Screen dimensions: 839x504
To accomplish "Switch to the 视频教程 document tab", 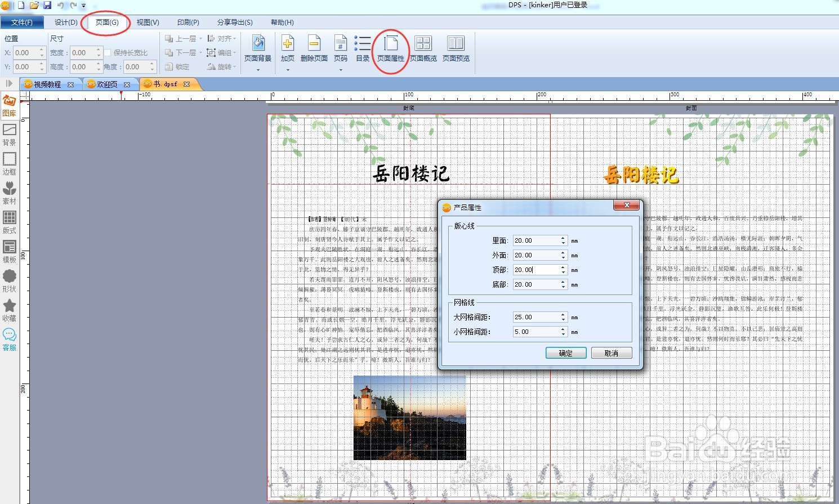I will click(47, 84).
